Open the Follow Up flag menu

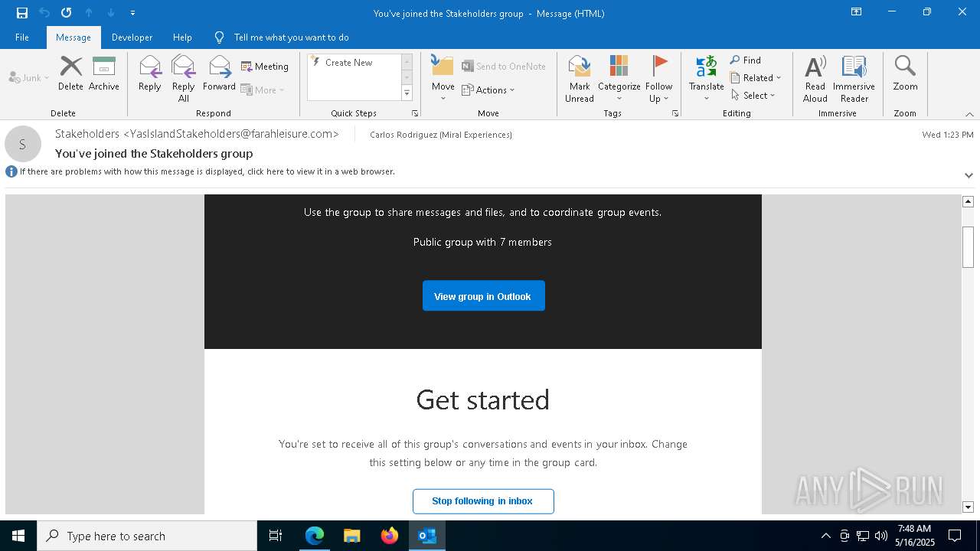[658, 78]
